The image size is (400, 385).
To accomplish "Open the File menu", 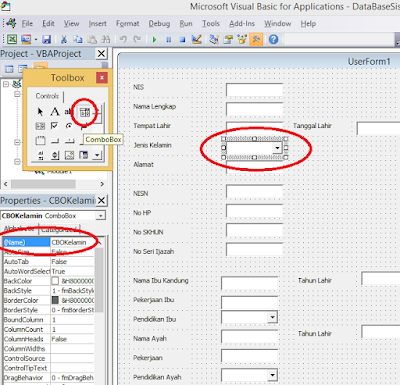I will [27, 24].
